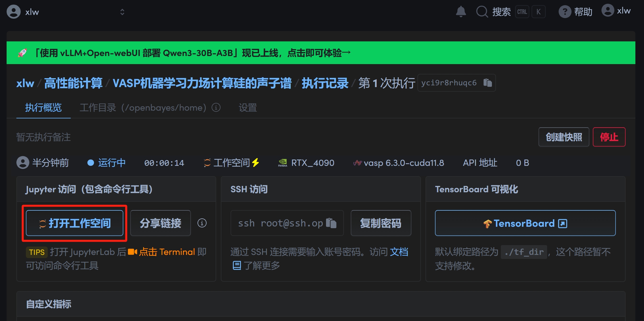
Task: Expand the xlw account switcher
Action: pos(122,12)
